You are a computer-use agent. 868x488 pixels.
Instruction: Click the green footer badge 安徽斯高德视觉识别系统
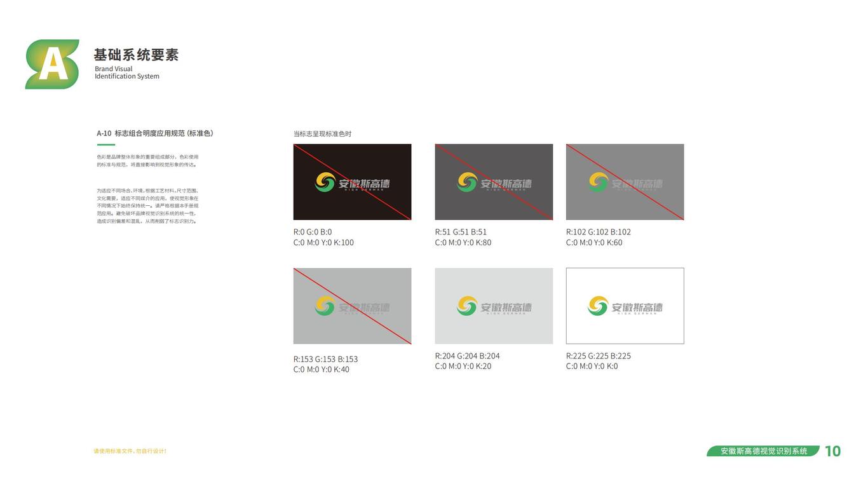pos(764,451)
